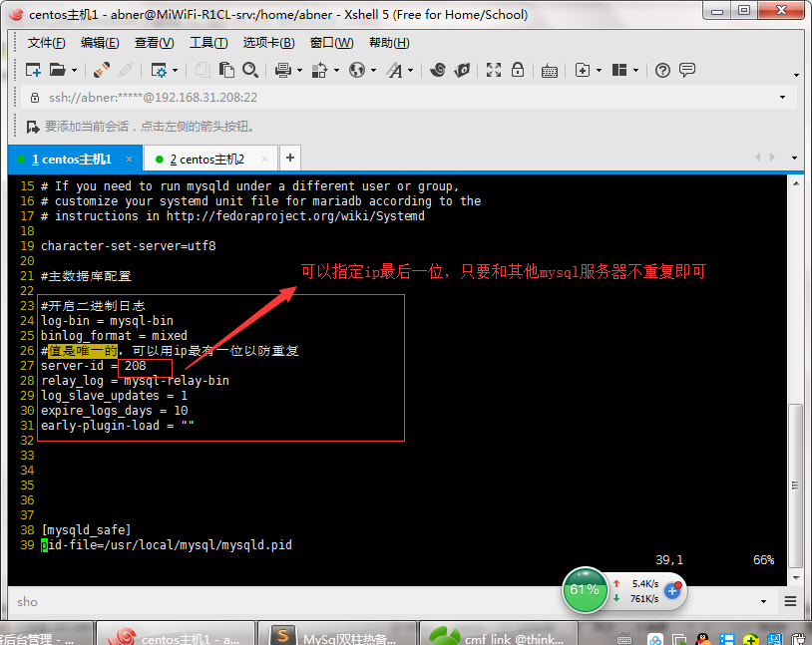The width and height of the screenshot is (812, 645).
Task: Click the tab scroll right arrow
Action: tap(773, 157)
